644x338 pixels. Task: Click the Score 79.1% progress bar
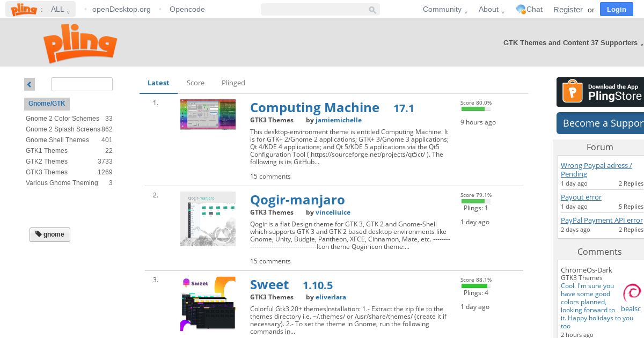(475, 201)
